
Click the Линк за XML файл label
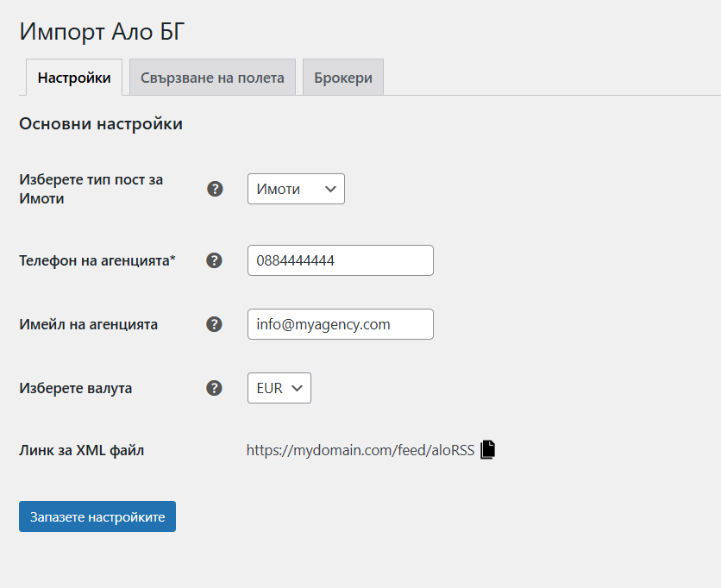coord(81,449)
